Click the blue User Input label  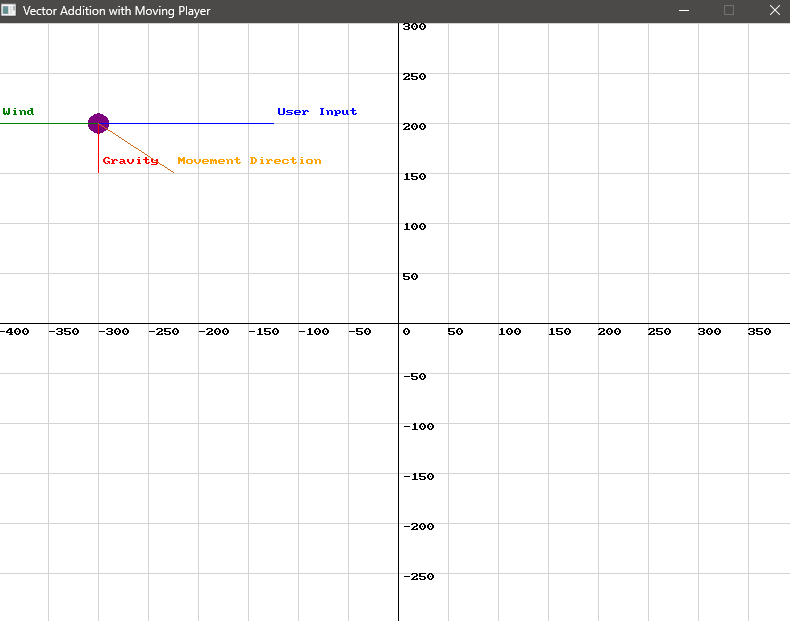click(x=317, y=112)
